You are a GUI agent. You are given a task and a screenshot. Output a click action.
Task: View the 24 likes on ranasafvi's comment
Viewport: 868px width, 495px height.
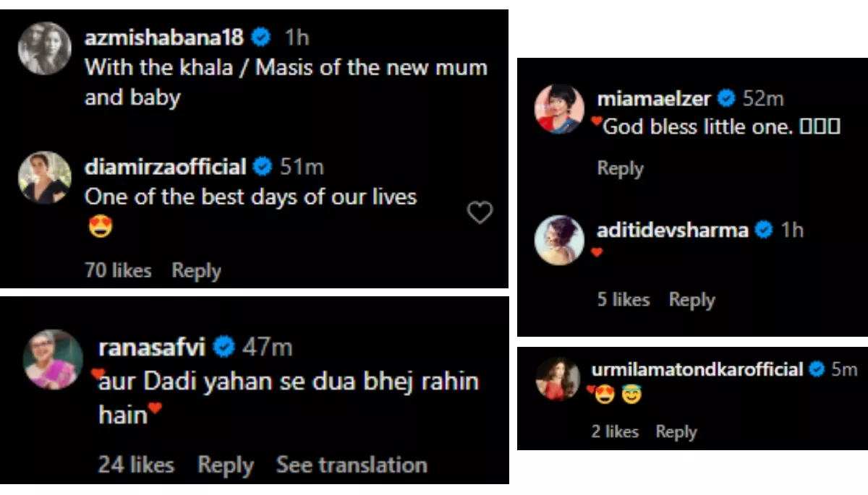point(136,465)
